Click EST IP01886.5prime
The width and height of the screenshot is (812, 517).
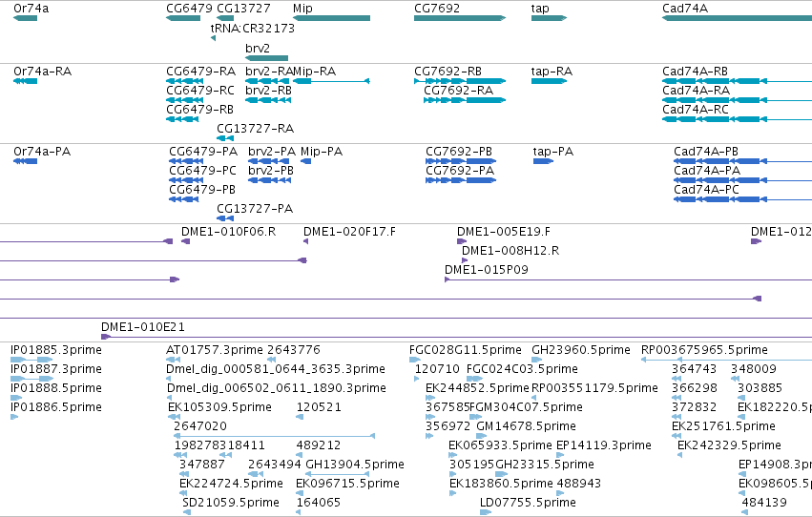14,417
